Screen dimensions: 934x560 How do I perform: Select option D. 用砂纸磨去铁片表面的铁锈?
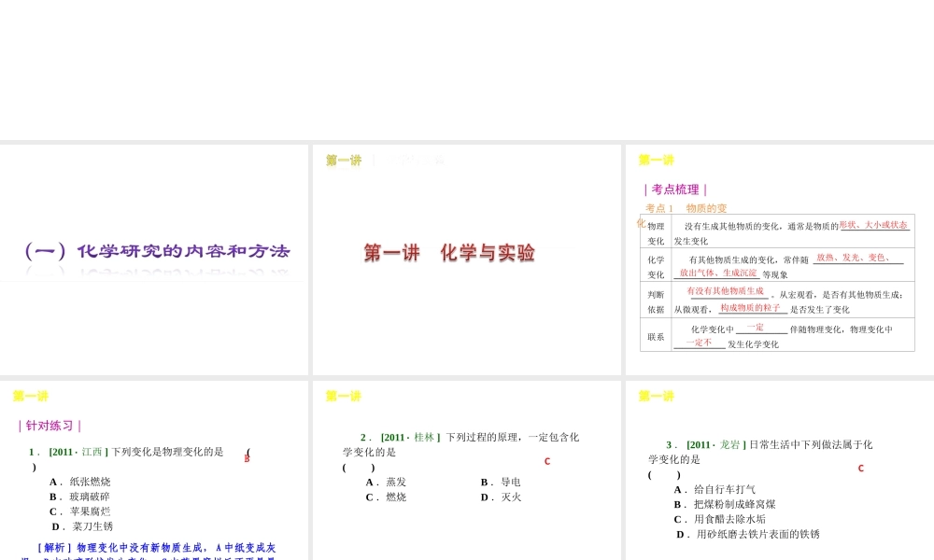tap(748, 535)
